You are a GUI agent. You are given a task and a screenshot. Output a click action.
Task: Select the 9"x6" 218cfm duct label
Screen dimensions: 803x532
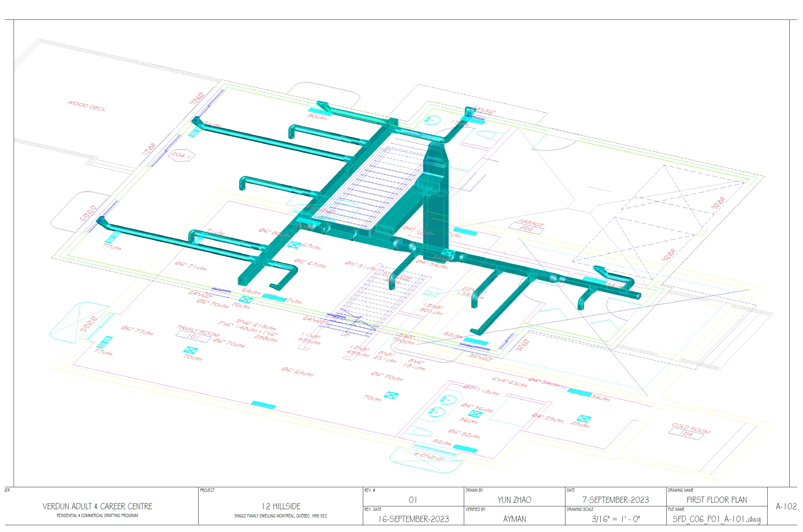(256, 324)
